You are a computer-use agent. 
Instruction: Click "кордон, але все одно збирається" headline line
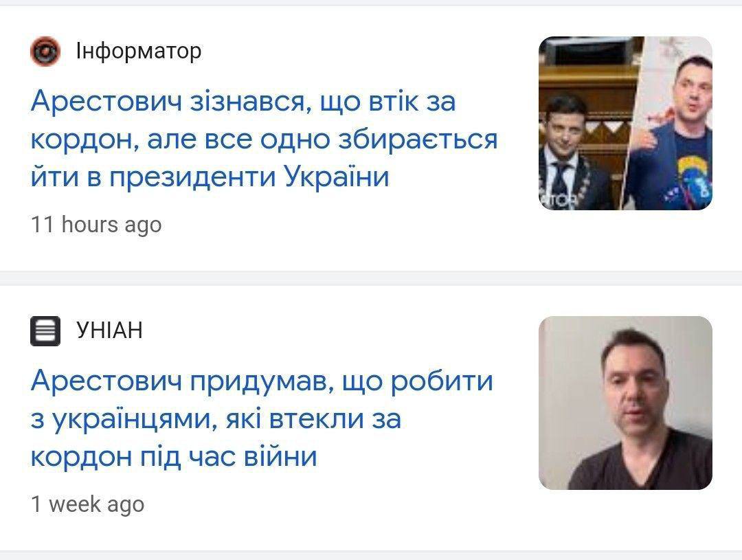pos(264,140)
